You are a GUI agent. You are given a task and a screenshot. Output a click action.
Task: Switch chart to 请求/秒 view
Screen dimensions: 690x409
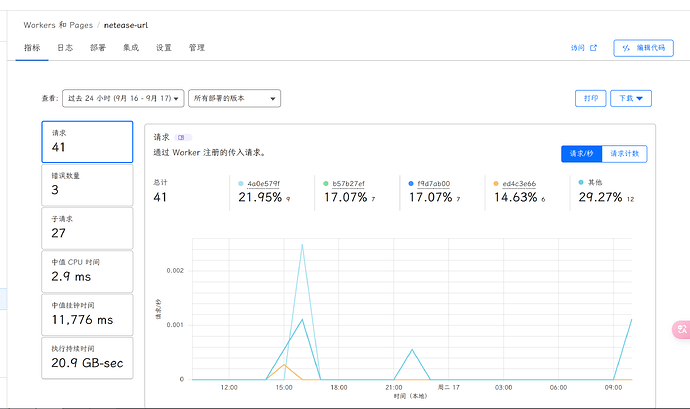581,154
